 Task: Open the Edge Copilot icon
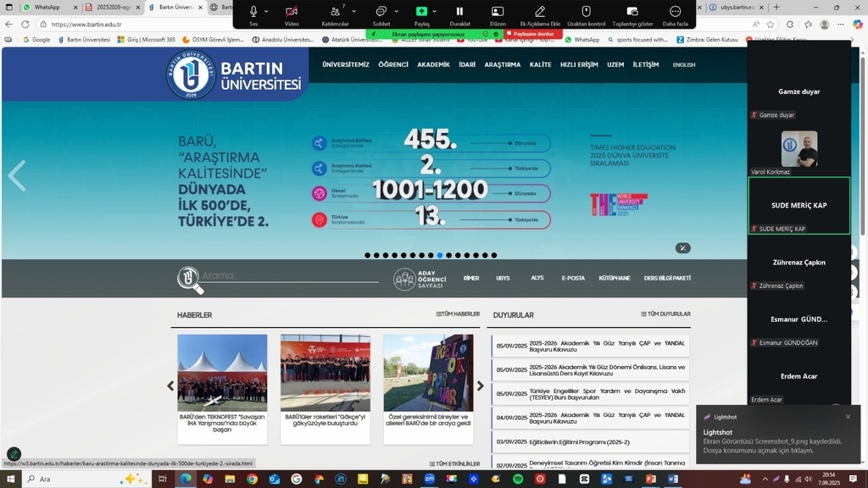(x=858, y=25)
